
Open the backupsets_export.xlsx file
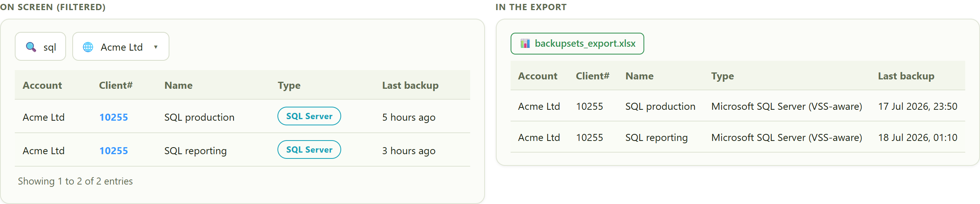pos(577,44)
